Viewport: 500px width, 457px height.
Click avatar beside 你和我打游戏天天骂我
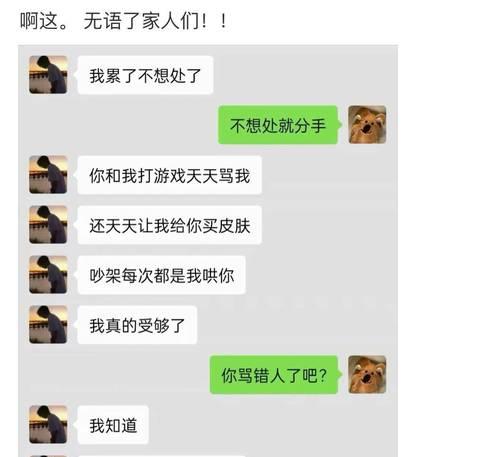click(x=48, y=175)
